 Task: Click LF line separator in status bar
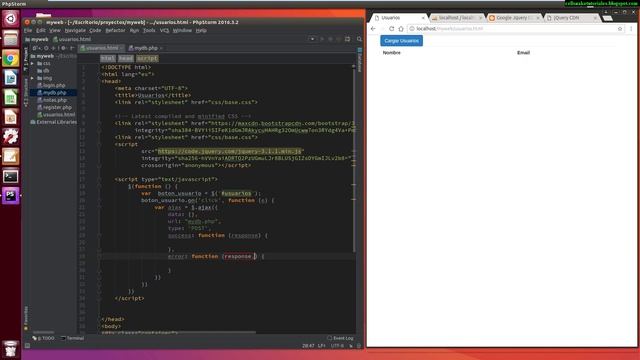pos(322,346)
